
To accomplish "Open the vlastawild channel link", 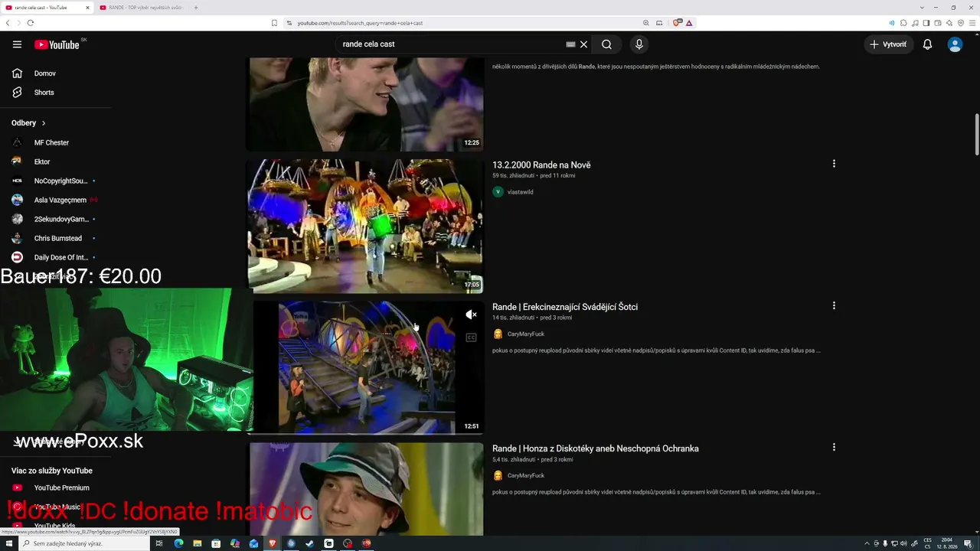I will pos(520,192).
